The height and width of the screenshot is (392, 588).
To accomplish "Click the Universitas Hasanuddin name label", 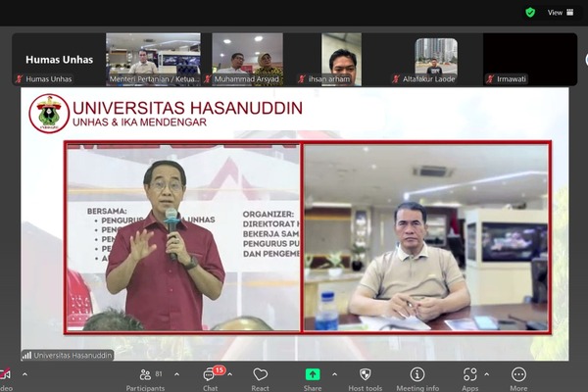I will coord(73,355).
